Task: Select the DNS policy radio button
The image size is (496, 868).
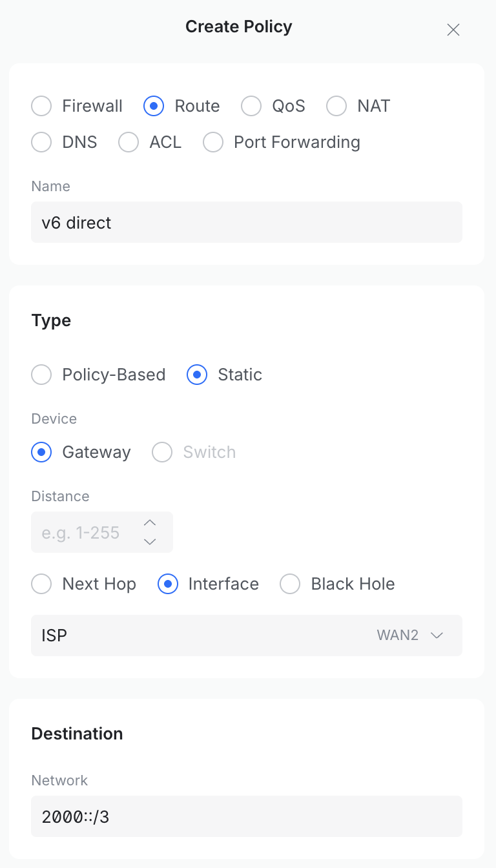Action: (x=41, y=142)
